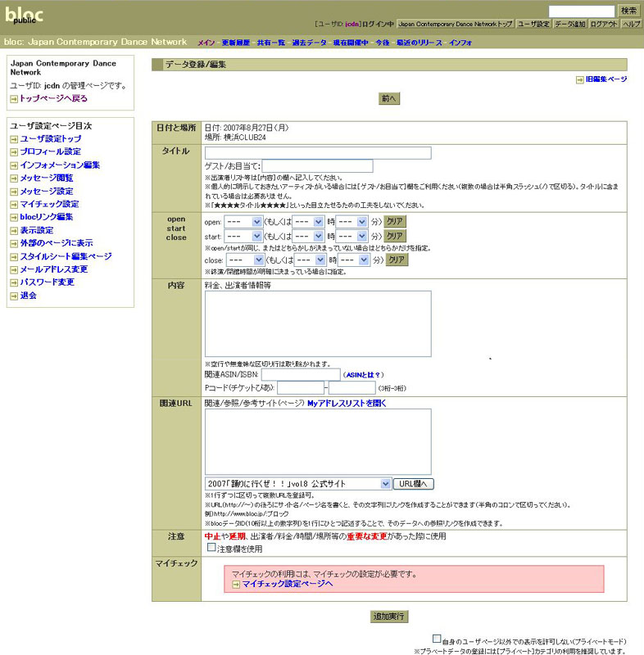Open the first close time dropdown
Screen dimensions: 644x655
pos(245,260)
